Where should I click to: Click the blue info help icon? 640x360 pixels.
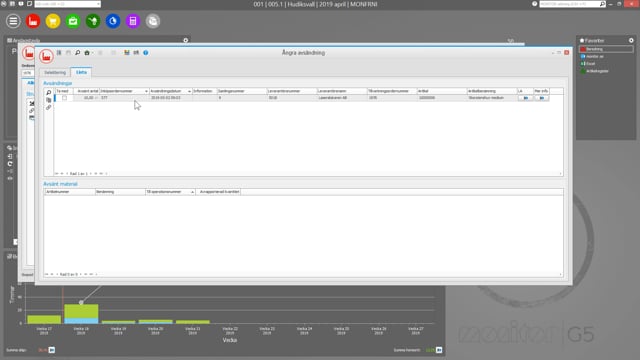click(x=146, y=53)
